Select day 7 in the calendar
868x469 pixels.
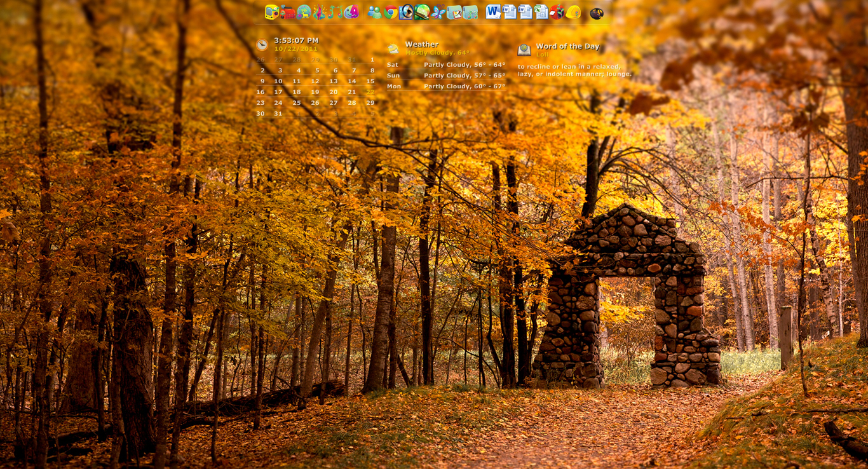coord(354,70)
